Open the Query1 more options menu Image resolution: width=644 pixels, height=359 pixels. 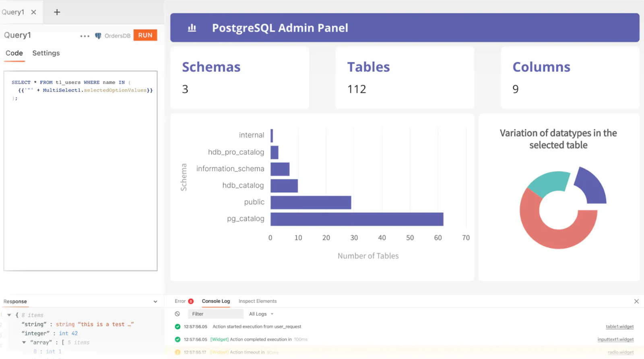click(85, 36)
